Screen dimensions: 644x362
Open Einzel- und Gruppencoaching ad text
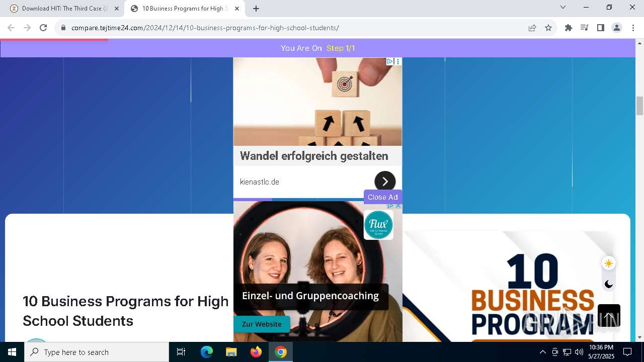coord(310,296)
